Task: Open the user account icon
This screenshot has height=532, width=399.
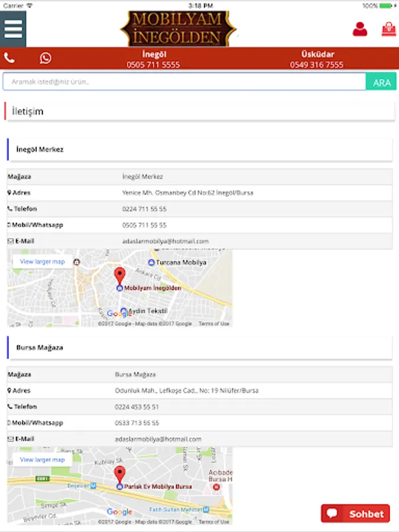Action: pos(359,29)
